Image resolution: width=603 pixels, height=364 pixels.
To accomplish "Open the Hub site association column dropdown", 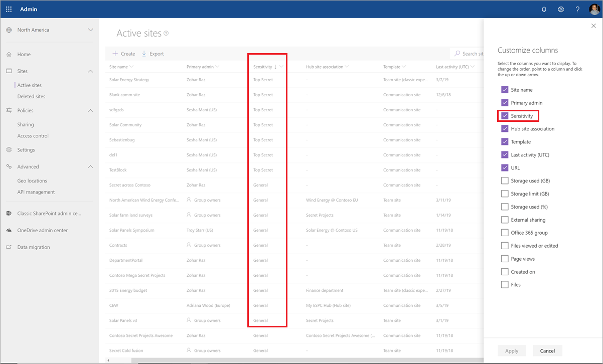I will 347,67.
